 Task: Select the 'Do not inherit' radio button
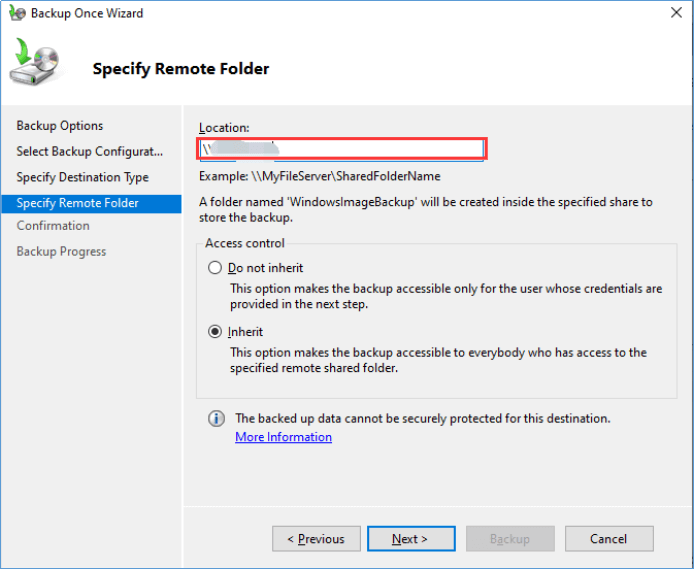(x=215, y=268)
